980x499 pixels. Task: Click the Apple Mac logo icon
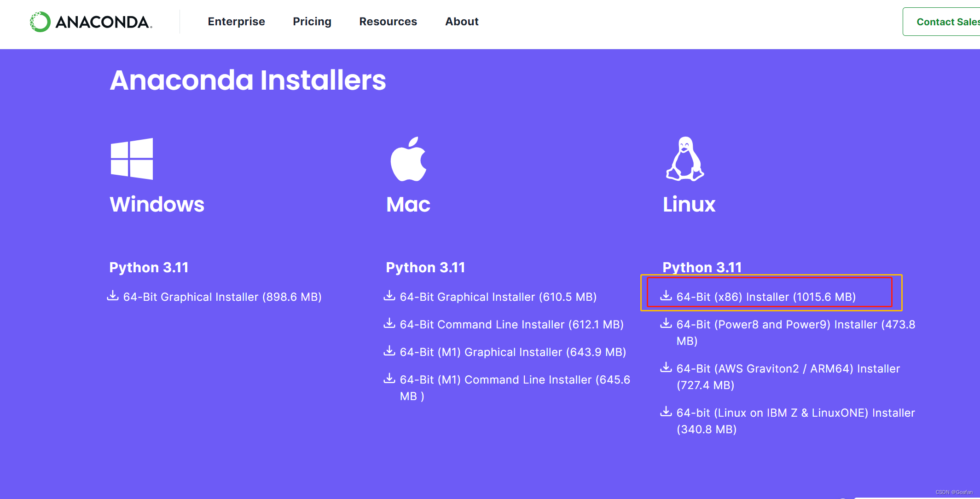coord(408,159)
